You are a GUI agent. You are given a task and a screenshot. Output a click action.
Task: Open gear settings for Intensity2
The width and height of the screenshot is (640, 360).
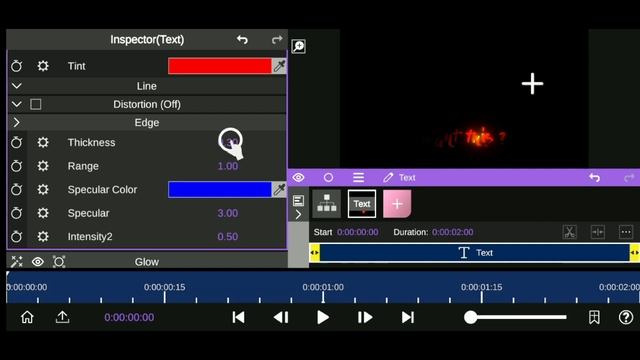(x=43, y=236)
